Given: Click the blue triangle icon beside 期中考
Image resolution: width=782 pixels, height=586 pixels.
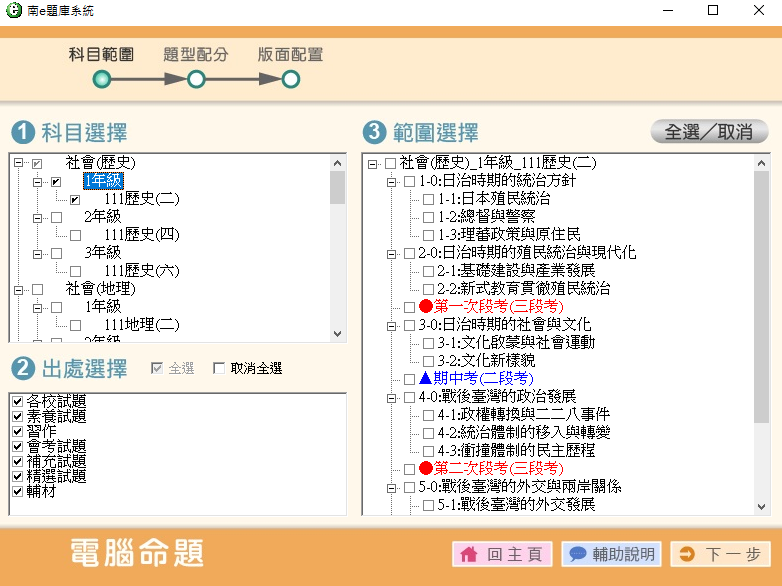Looking at the screenshot, I should point(425,379).
